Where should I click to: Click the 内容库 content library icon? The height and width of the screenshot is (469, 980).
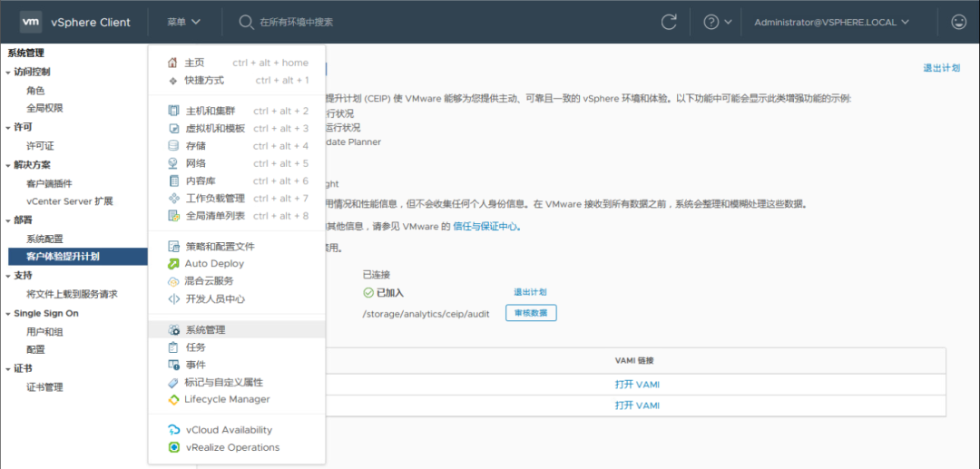173,181
